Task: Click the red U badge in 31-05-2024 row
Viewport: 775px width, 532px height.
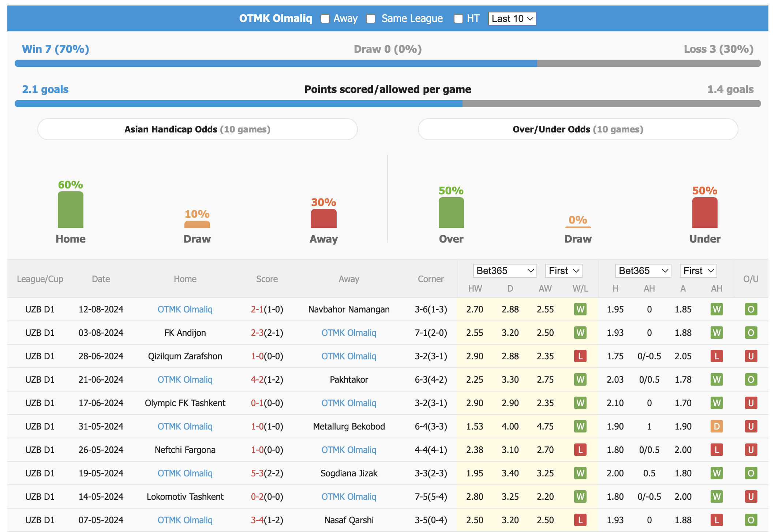Action: tap(751, 426)
